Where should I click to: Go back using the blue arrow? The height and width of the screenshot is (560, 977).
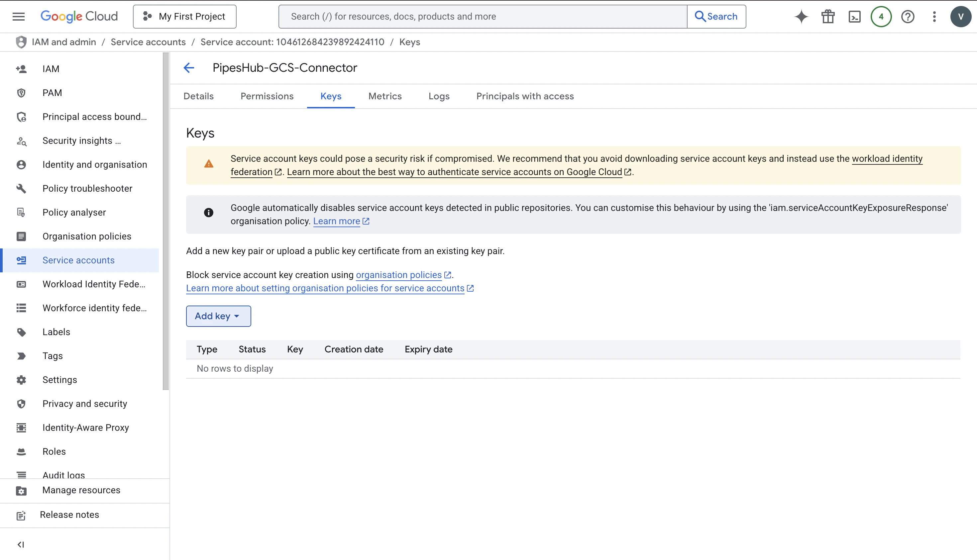(188, 68)
